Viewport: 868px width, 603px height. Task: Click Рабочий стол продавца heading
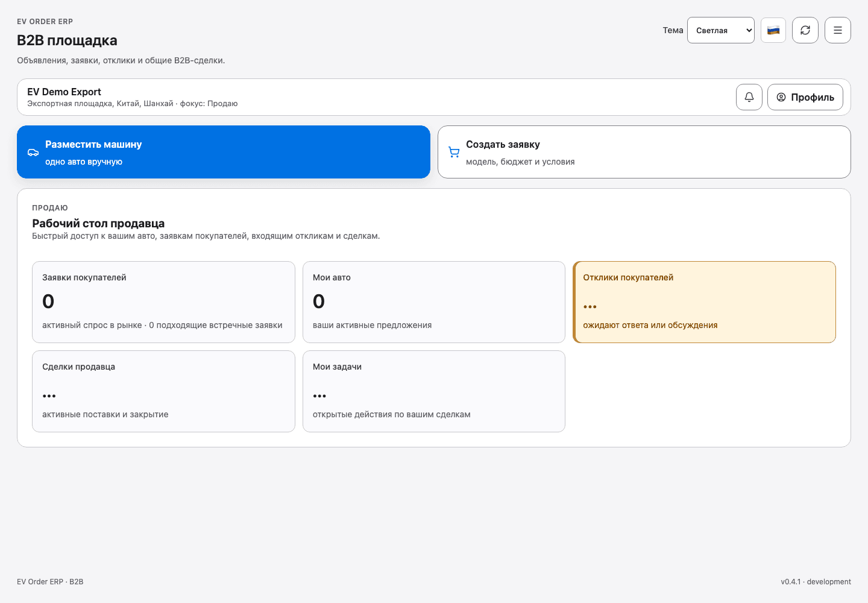98,223
